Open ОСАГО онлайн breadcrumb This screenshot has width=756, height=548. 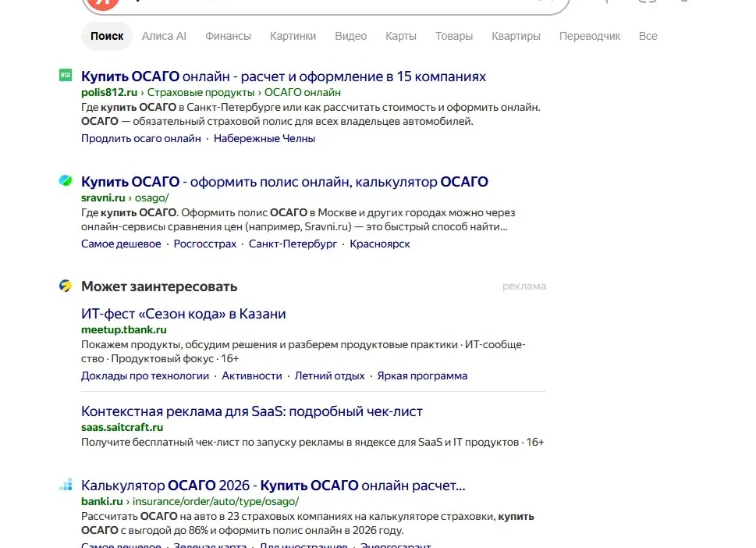click(303, 92)
